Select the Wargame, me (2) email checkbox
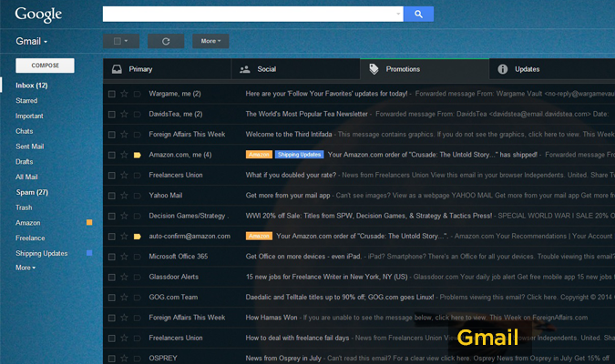This screenshot has height=364, width=615. 112,94
